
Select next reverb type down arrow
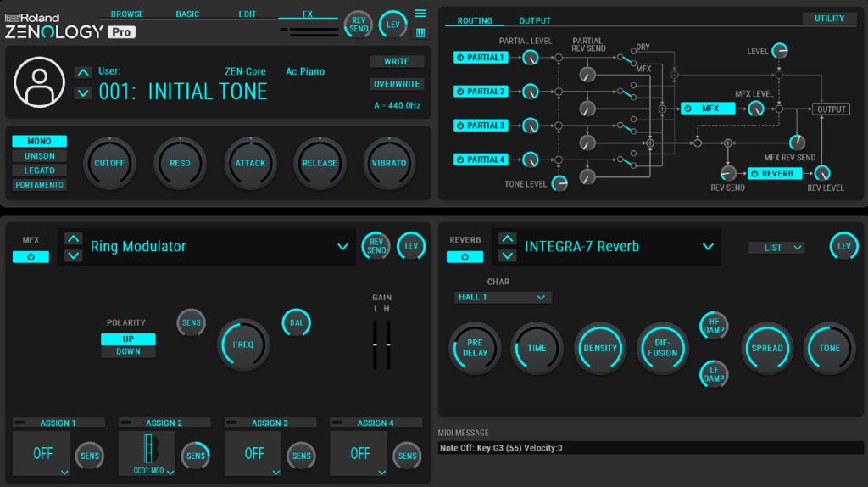pos(508,255)
